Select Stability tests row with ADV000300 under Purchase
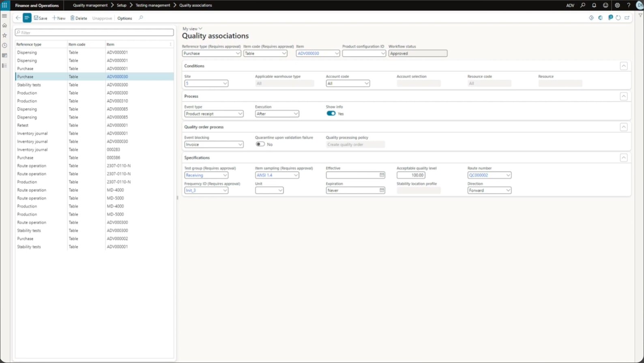Image resolution: width=644 pixels, height=363 pixels. click(94, 85)
